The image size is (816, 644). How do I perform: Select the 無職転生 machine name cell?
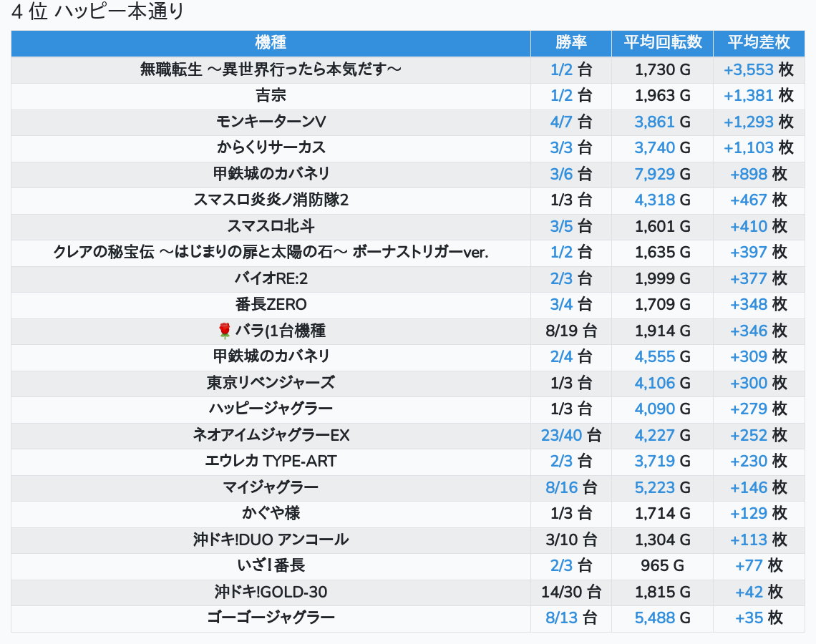click(271, 69)
